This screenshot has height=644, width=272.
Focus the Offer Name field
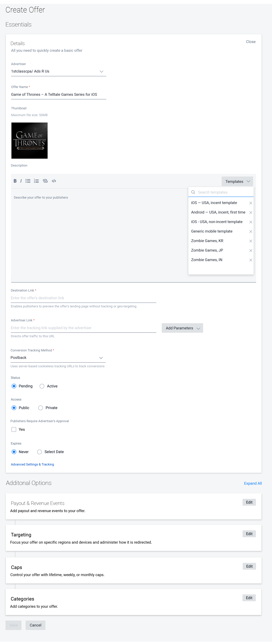59,95
